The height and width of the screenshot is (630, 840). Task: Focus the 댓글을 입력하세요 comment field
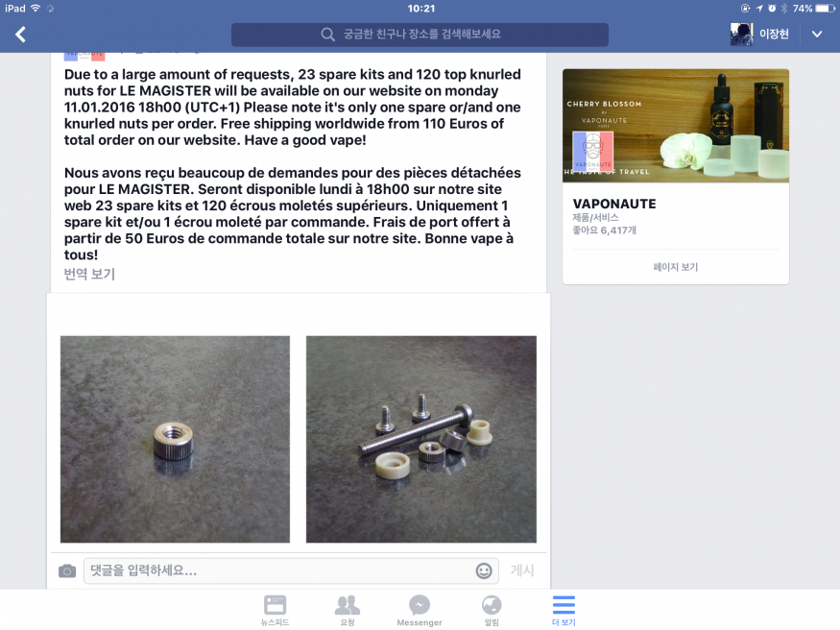291,570
